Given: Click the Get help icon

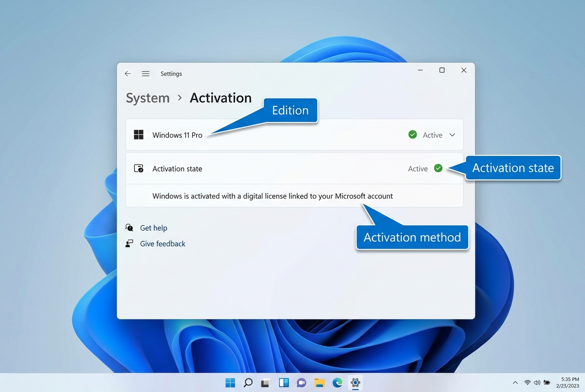Looking at the screenshot, I should click(x=130, y=228).
